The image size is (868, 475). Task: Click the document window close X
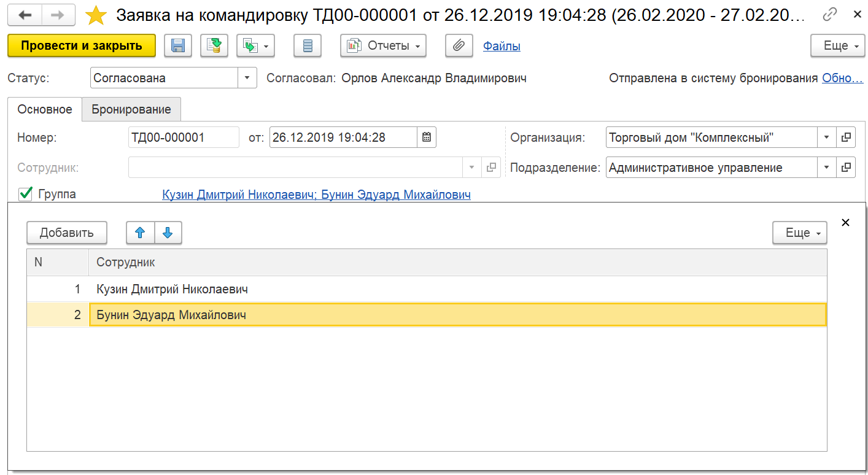click(x=858, y=14)
